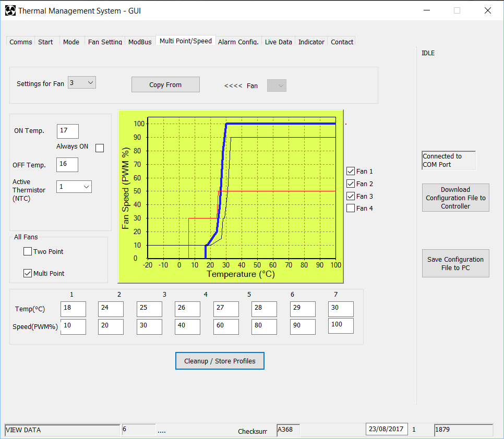This screenshot has width=504, height=439.
Task: Click the fan logo in the title bar
Action: click(x=10, y=10)
